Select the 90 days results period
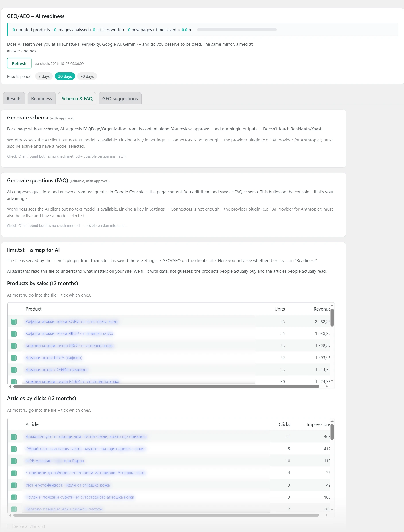 pyautogui.click(x=87, y=76)
